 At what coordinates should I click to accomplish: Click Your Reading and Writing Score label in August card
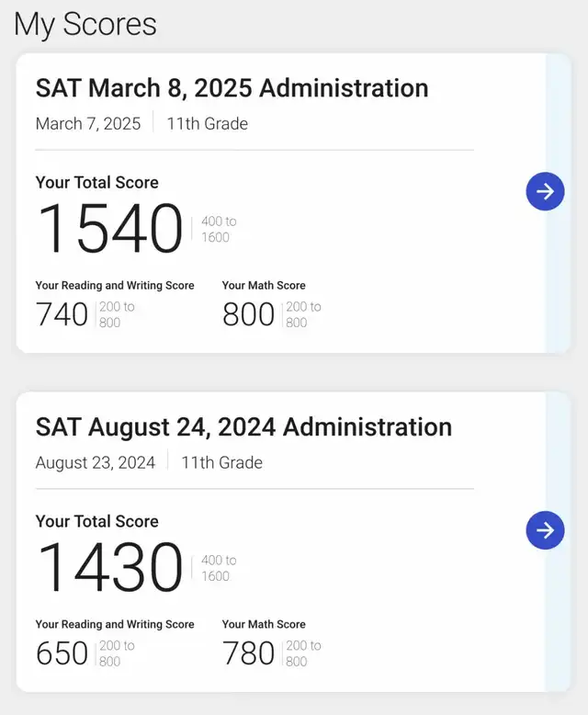115,624
